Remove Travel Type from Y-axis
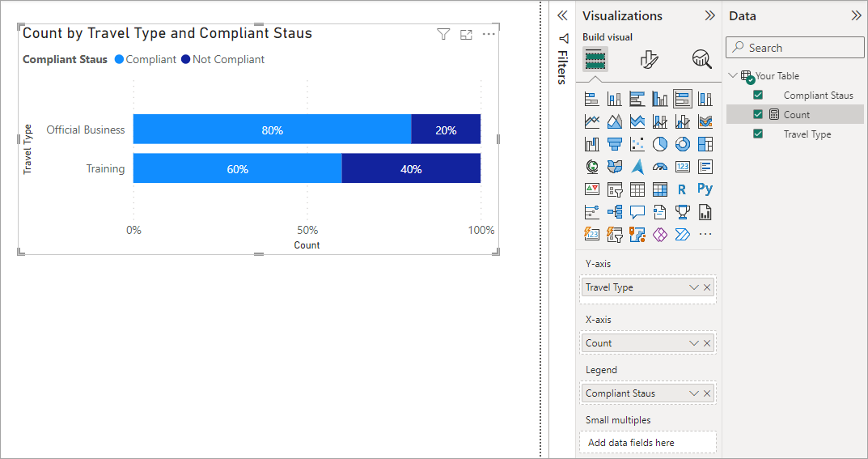868x459 pixels. pos(707,287)
